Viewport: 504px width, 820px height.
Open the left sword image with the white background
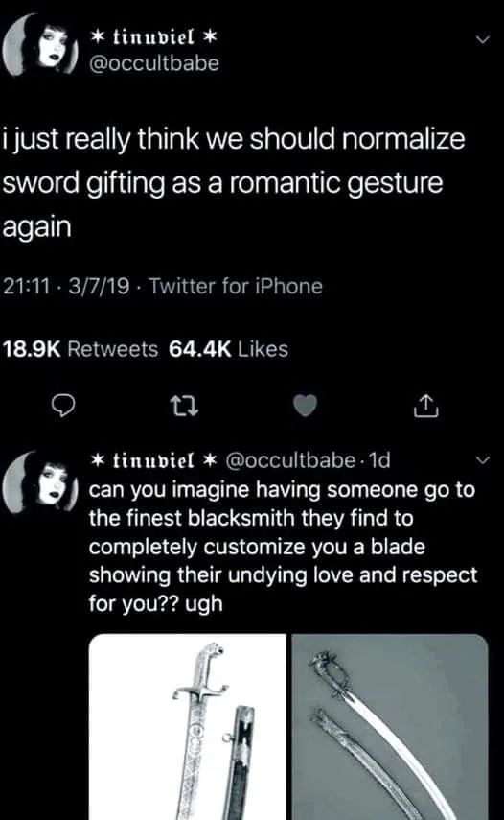point(188,727)
